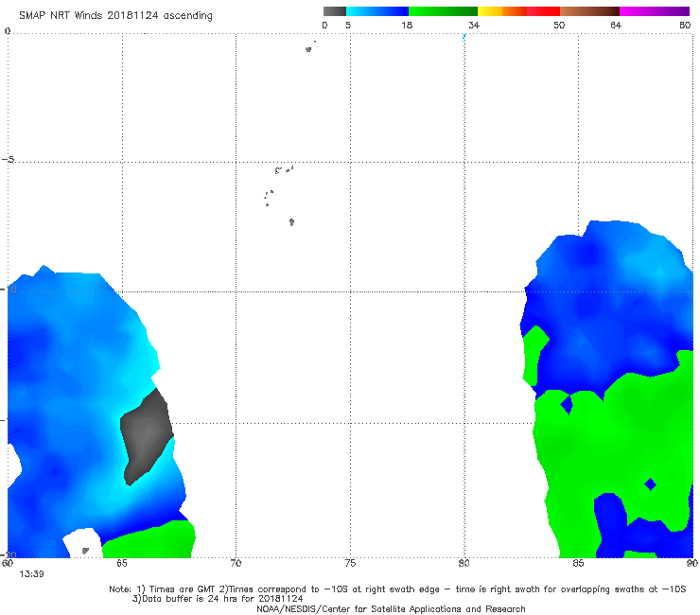Viewport: 700px width, 615px height.
Task: Click the longitude axis label '65'
Action: [x=122, y=564]
